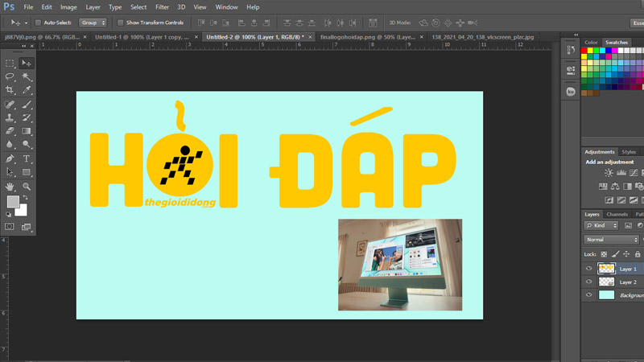Select the Eyedropper tool
This screenshot has height=362, width=644.
[x=27, y=90]
